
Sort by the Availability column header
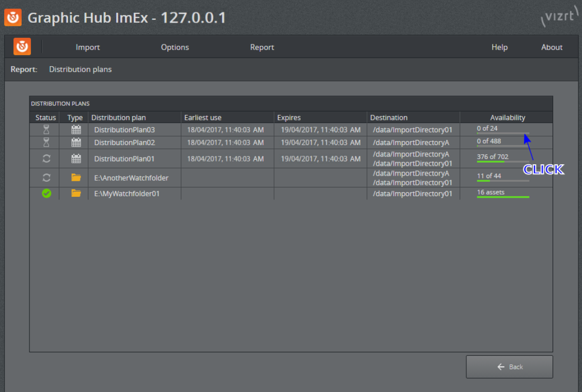(x=508, y=117)
